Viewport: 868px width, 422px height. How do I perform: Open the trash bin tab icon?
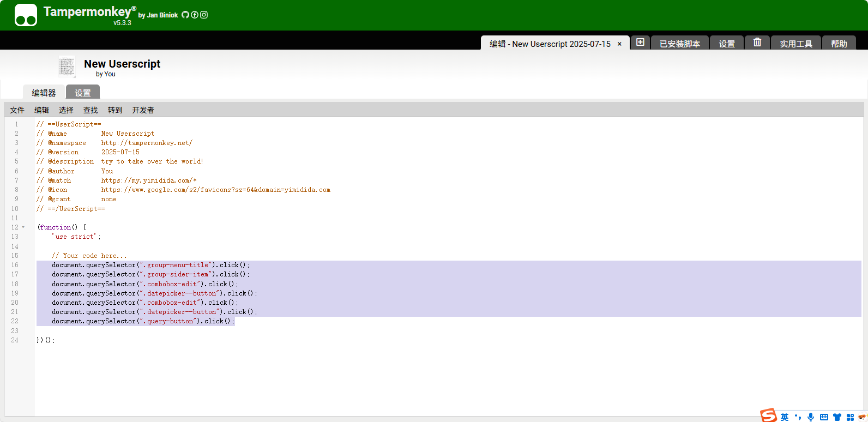(757, 43)
